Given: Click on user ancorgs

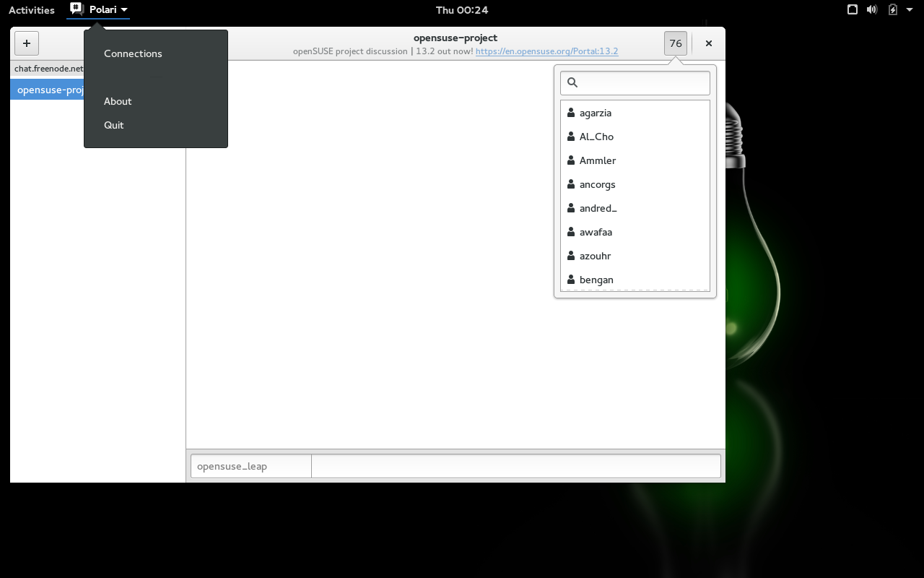Looking at the screenshot, I should 597,184.
